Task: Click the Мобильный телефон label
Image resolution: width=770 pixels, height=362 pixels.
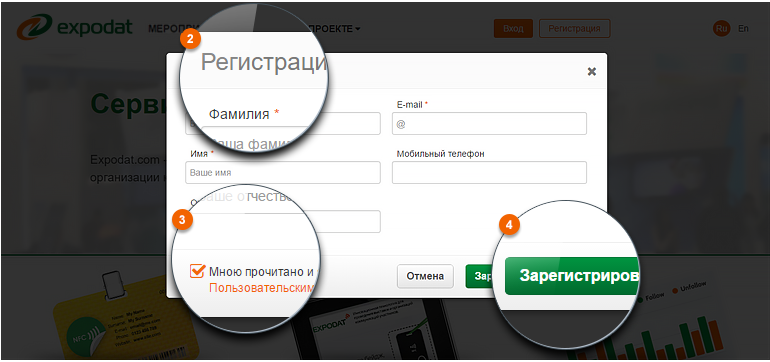Action: [x=440, y=153]
